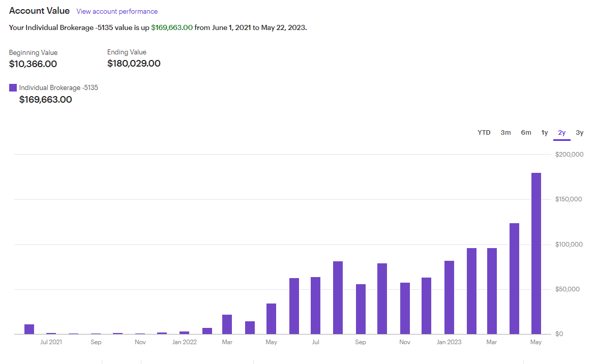Click the $150,000 axis label
596x364 pixels.
pos(568,199)
